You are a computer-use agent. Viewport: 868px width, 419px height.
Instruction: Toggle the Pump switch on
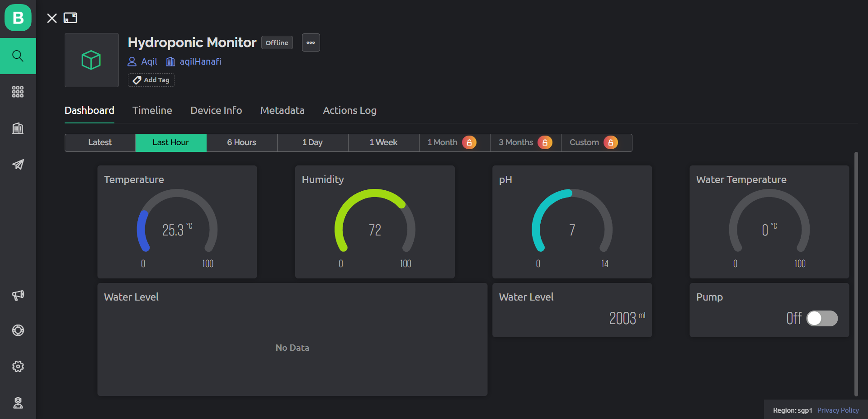click(x=822, y=319)
